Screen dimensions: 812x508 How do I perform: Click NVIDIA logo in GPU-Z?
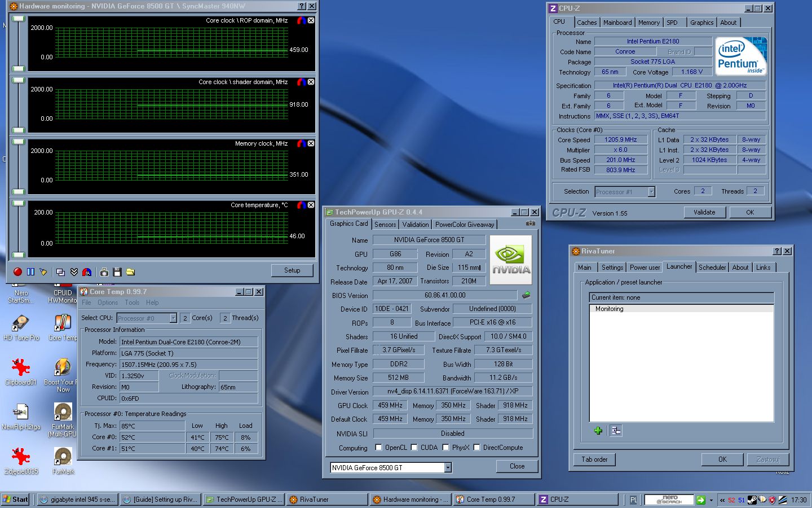(511, 260)
